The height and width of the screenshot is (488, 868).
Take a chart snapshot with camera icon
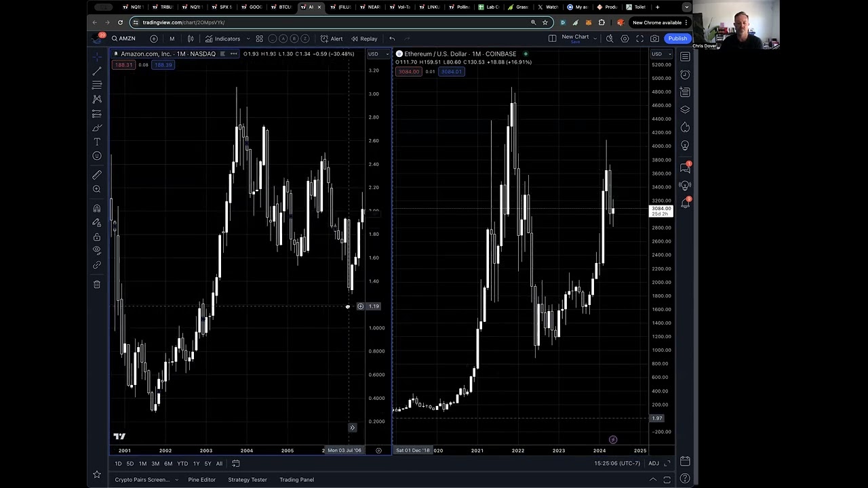coord(654,39)
